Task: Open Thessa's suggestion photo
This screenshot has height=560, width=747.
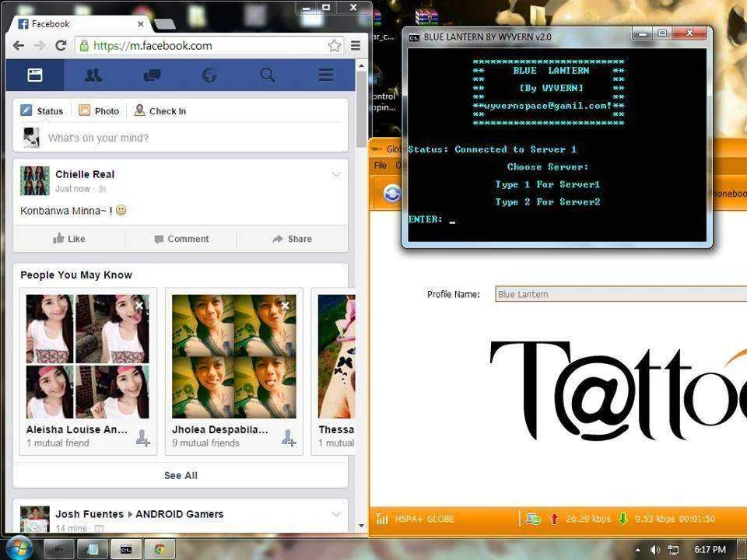Action: click(336, 356)
